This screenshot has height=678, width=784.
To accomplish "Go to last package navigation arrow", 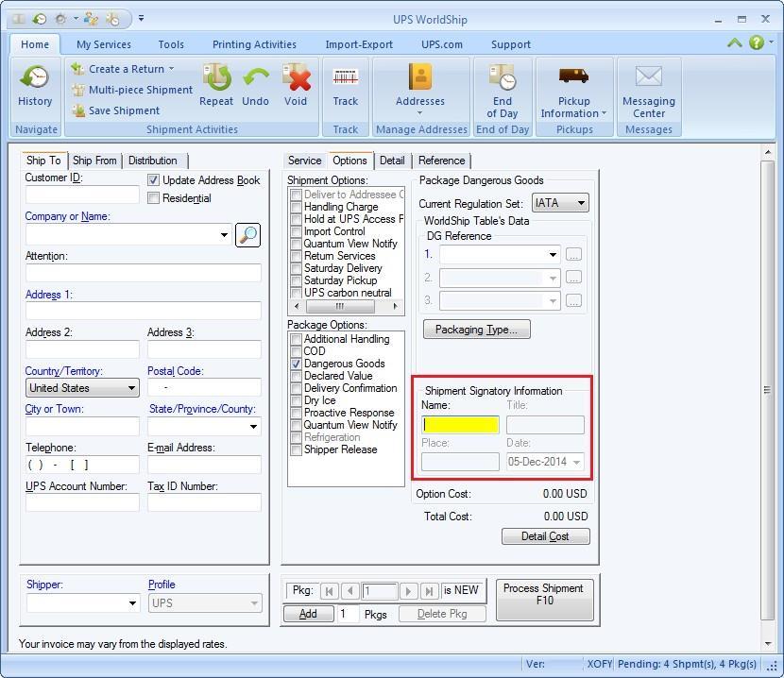I will 429,591.
